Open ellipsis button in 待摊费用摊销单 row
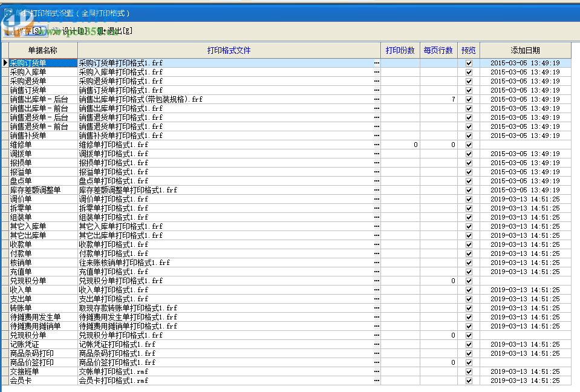580x392 pixels. pos(377,326)
